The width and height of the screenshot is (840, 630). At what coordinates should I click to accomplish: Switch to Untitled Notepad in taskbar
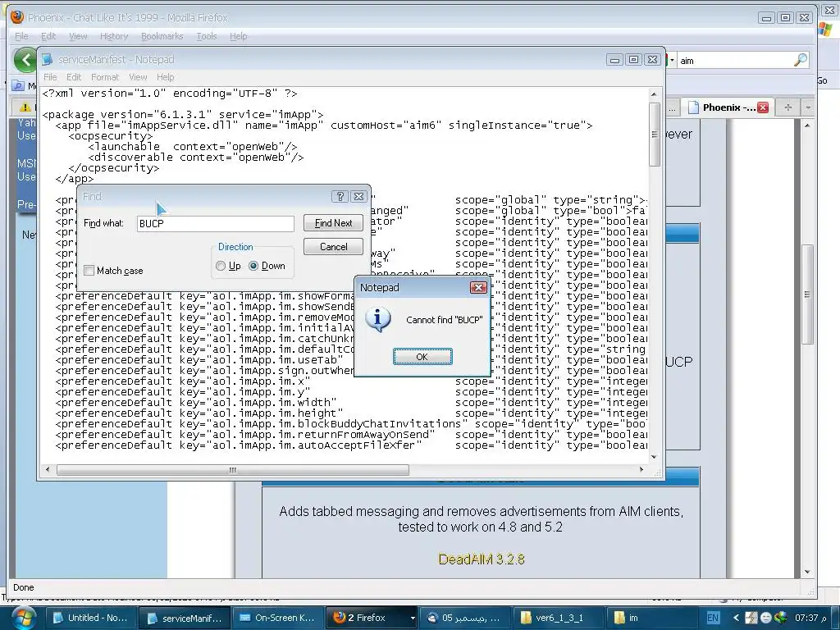click(x=91, y=618)
